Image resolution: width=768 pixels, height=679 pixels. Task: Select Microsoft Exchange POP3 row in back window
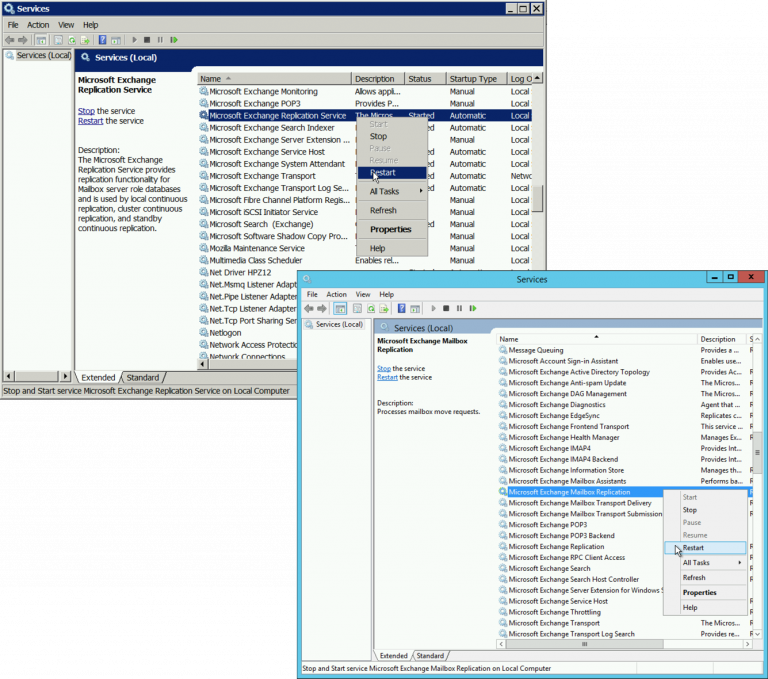click(x=365, y=103)
